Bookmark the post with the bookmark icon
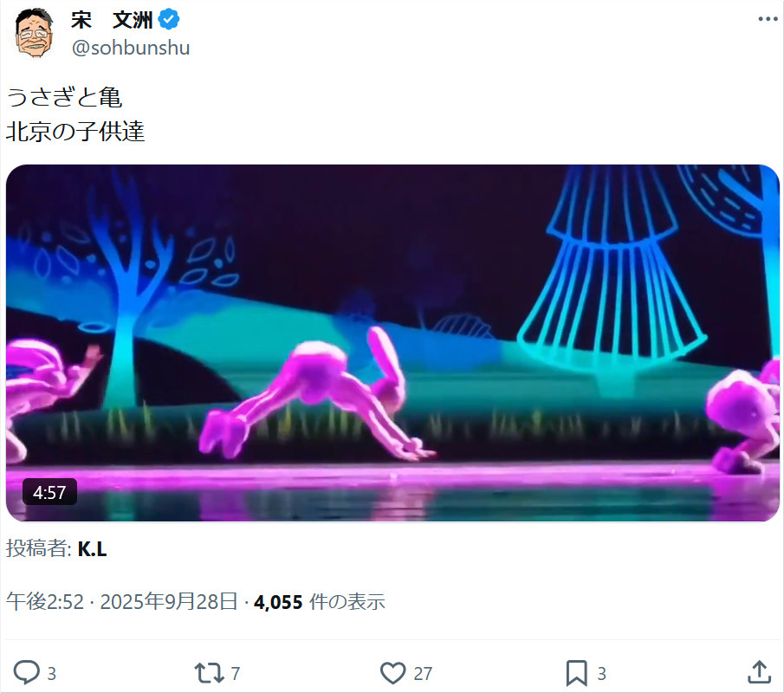 point(576,673)
